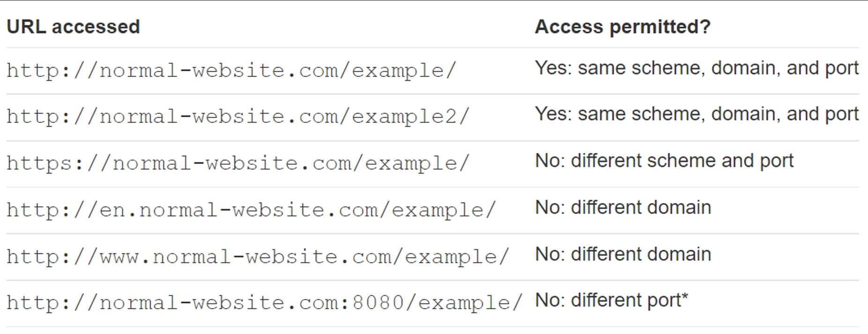This screenshot has width=868, height=334.
Task: Click the access result for the /example2/ row
Action: [697, 114]
